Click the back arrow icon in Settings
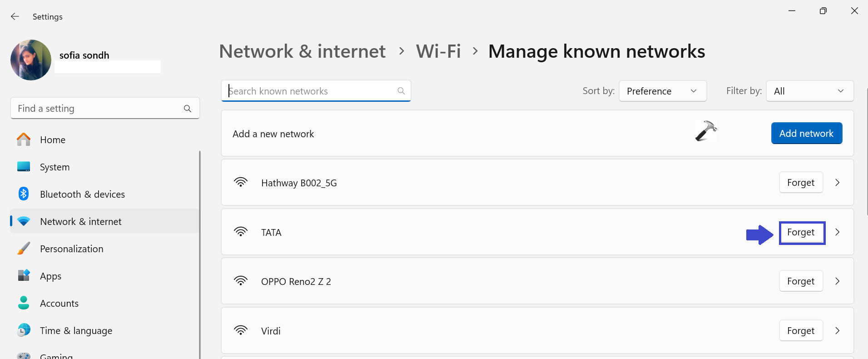Image resolution: width=868 pixels, height=359 pixels. click(15, 17)
